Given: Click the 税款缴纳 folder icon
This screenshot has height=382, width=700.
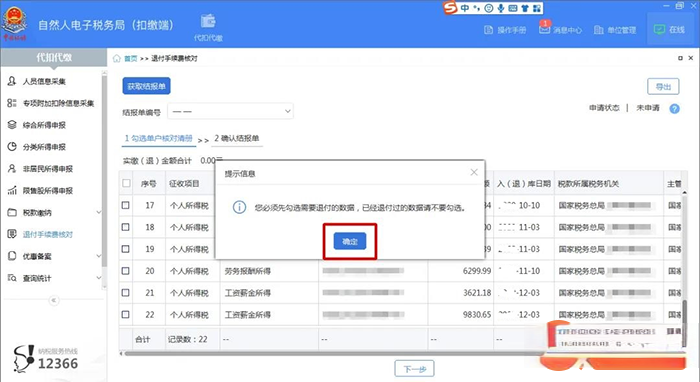Looking at the screenshot, I should 12,212.
